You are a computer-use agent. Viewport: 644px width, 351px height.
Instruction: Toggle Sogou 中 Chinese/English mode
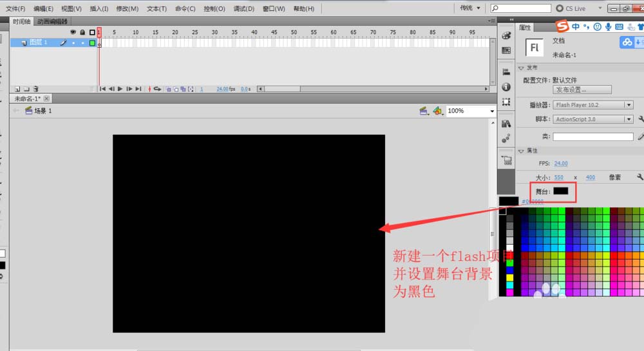click(x=576, y=26)
